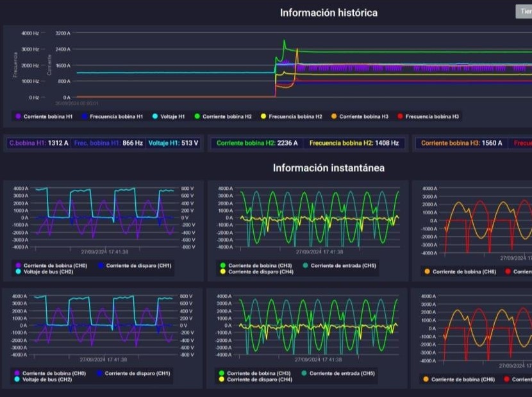The width and height of the screenshot is (532, 397).
Task: Select the C.bobina H1 1312 A stat
Action: click(38, 143)
